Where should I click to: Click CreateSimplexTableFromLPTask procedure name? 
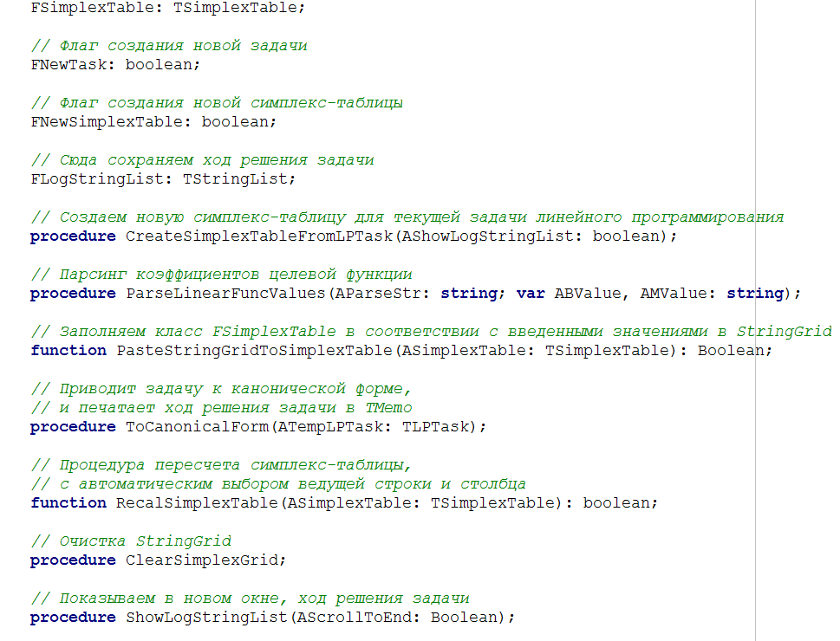[259, 236]
